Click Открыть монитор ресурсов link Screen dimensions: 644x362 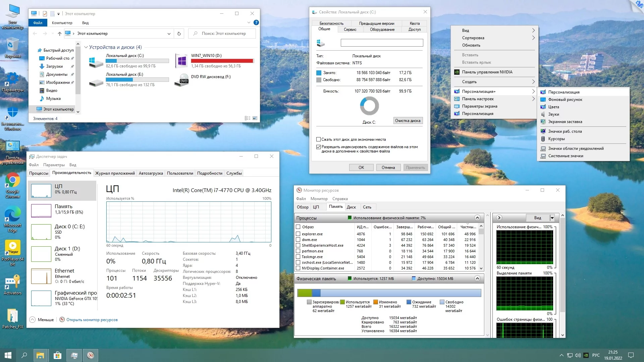pos(92,320)
